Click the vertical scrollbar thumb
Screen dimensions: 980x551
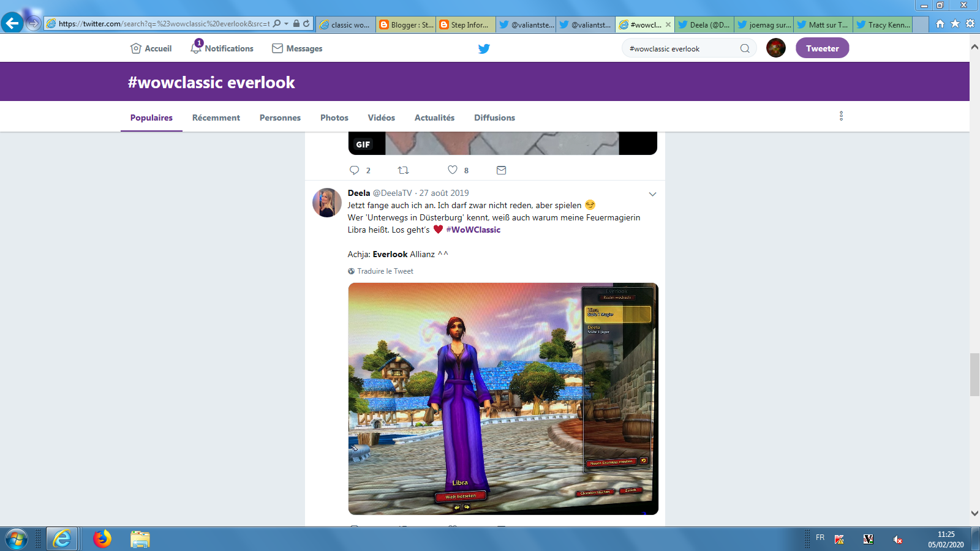pos(974,375)
